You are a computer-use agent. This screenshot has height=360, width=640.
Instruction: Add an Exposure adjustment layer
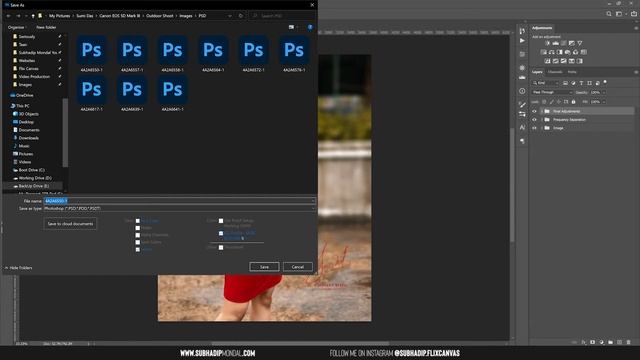click(x=572, y=43)
